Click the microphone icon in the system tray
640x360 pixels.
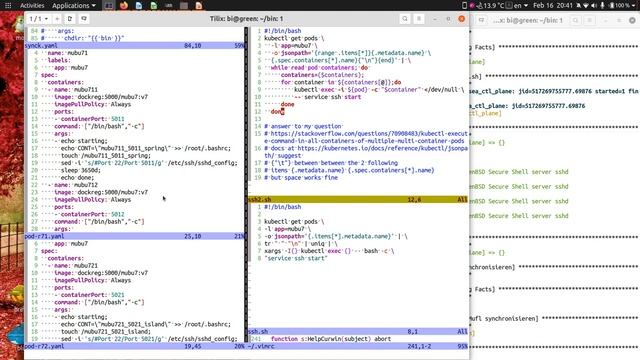[x=602, y=5]
